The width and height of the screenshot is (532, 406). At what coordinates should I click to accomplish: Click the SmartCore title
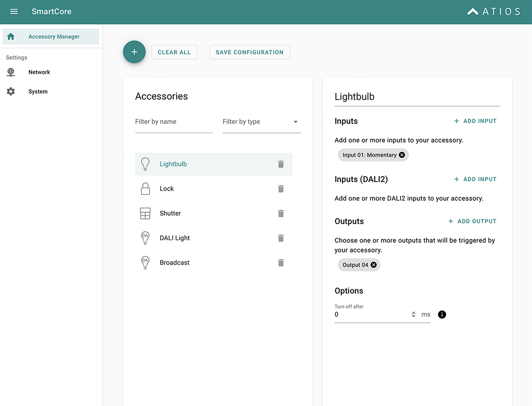click(51, 12)
